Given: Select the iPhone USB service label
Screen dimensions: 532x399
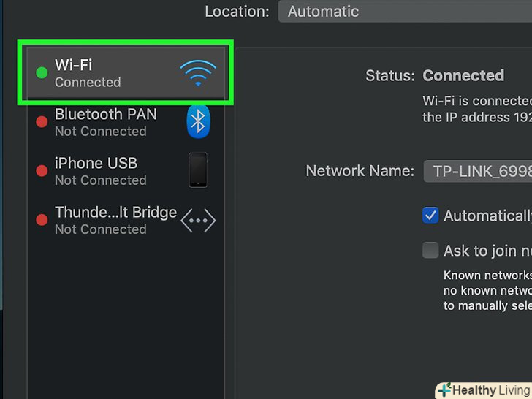Looking at the screenshot, I should tap(96, 163).
